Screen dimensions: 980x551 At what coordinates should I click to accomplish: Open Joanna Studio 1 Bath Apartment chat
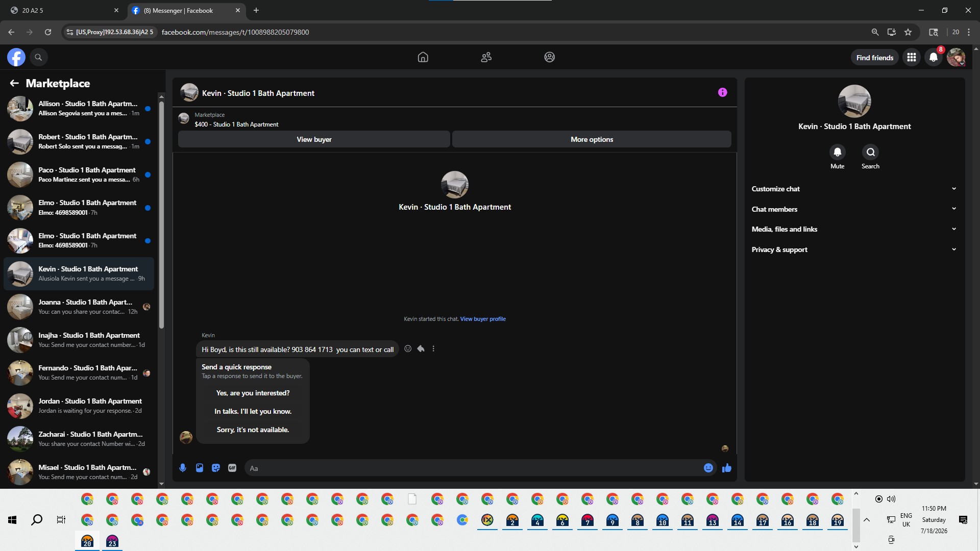pyautogui.click(x=79, y=307)
